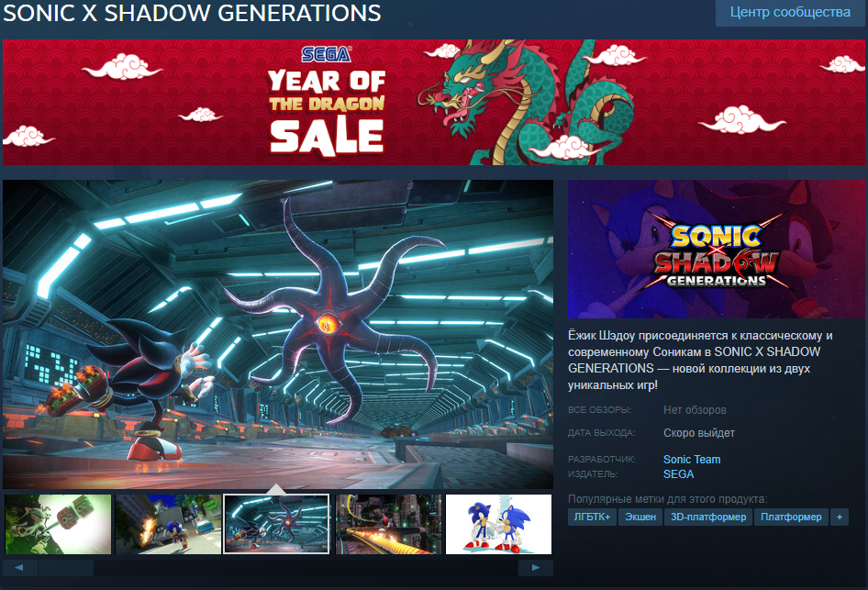The height and width of the screenshot is (590, 868).
Task: Click the thumbnail strip scrollbar handle
Action: click(x=66, y=567)
